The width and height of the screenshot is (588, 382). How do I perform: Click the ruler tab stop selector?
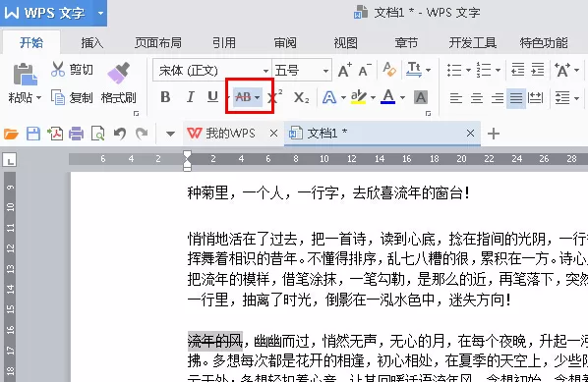tap(10, 160)
